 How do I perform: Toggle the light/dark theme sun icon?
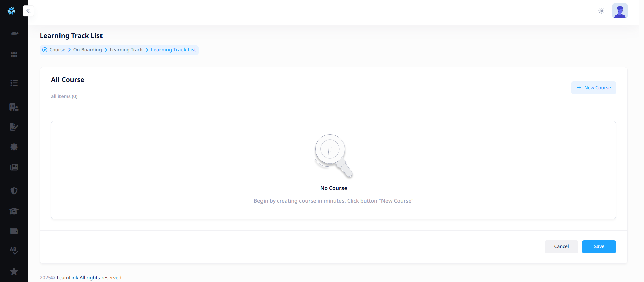601,11
